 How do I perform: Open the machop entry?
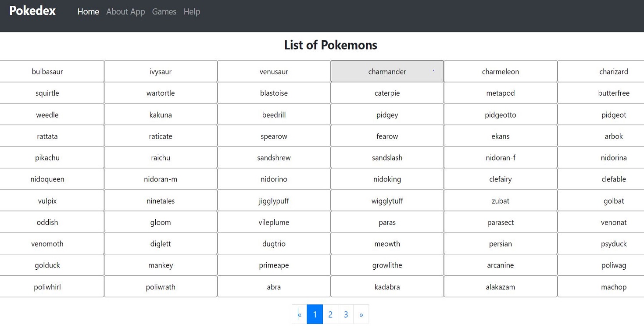[614, 286]
